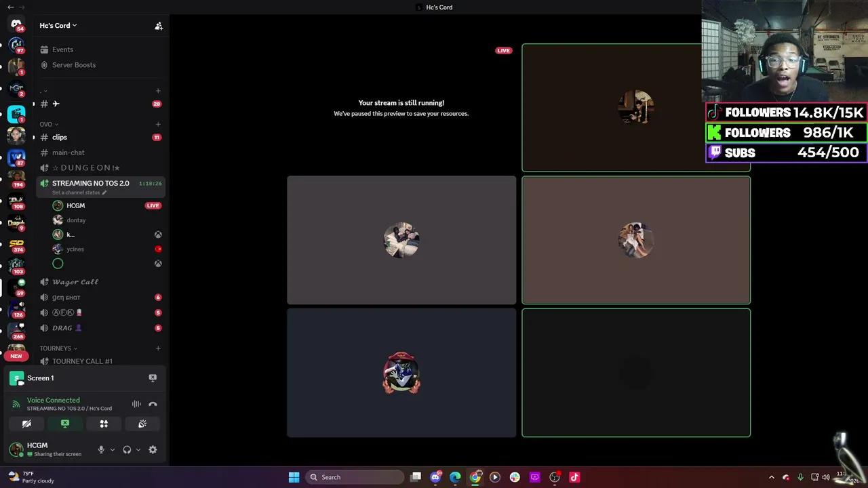Join the DRAG voice channel

[x=100, y=328]
